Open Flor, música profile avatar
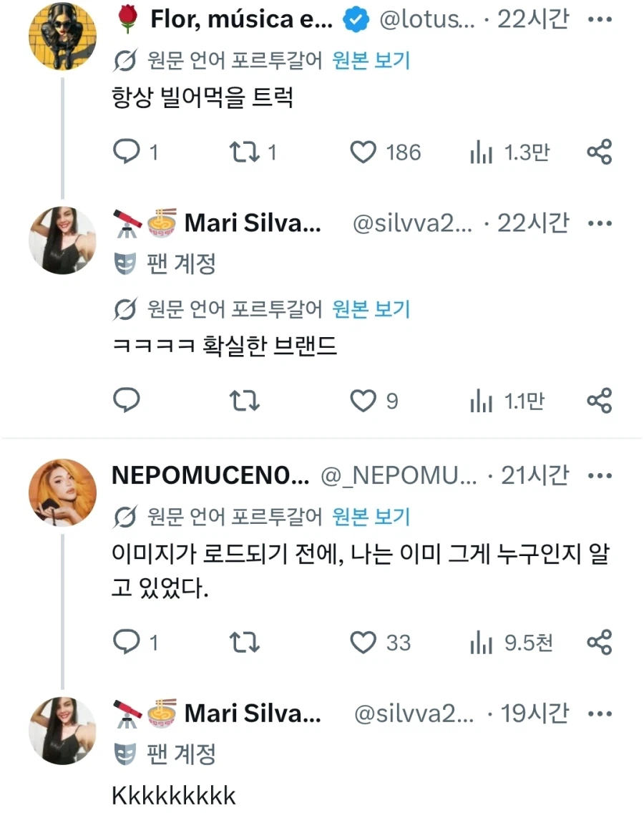Viewport: 644px width, 818px height. pos(62,36)
